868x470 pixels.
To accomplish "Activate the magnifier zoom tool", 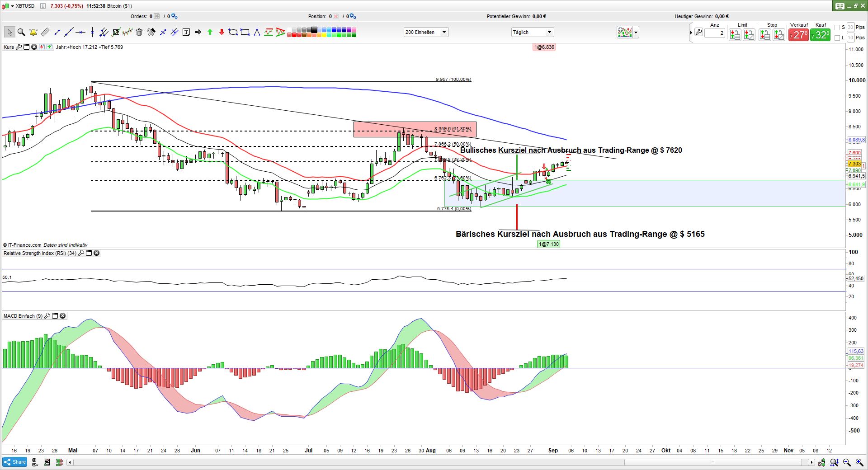I will click(x=21, y=32).
